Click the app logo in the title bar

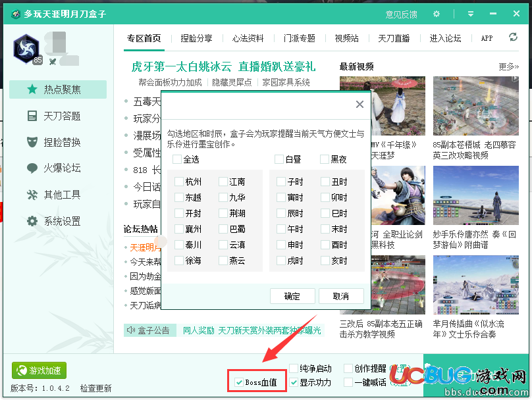[x=16, y=14]
